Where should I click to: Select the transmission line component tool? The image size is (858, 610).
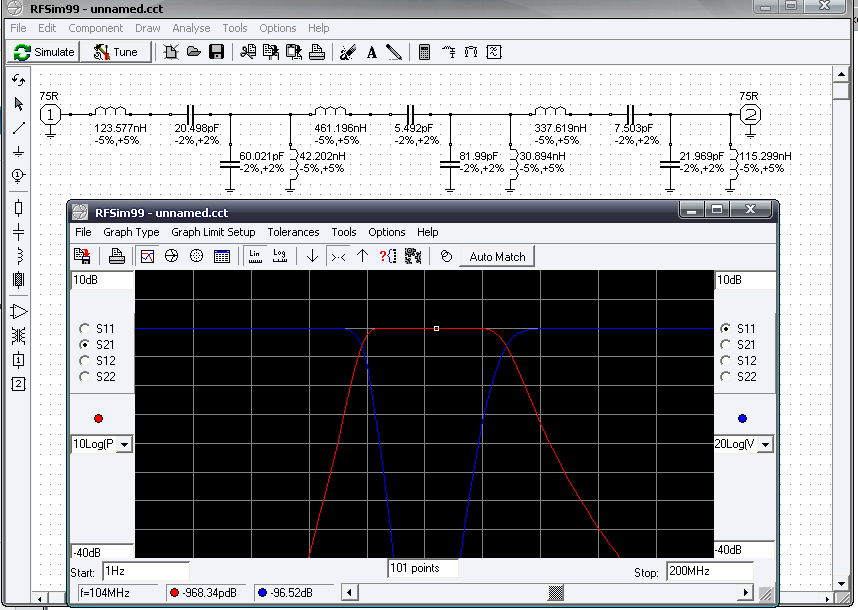point(18,280)
